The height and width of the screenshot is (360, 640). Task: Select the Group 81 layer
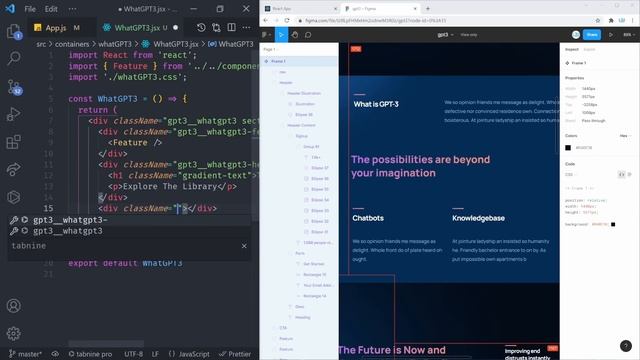(x=311, y=147)
